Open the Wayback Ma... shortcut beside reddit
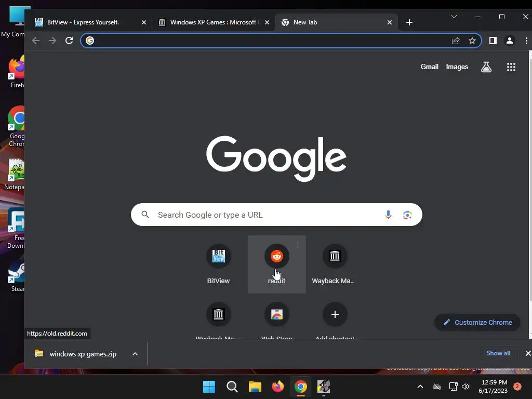532x399 pixels. tap(335, 264)
